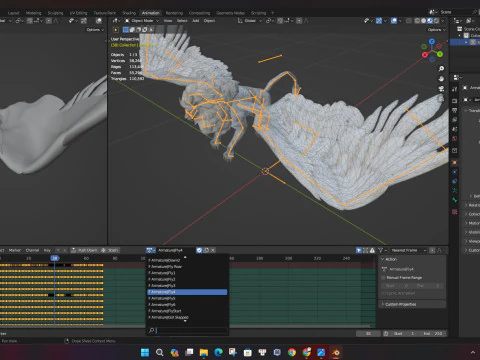This screenshot has width=480, height=360.
Task: Open the viewport Select menu
Action: point(182,21)
